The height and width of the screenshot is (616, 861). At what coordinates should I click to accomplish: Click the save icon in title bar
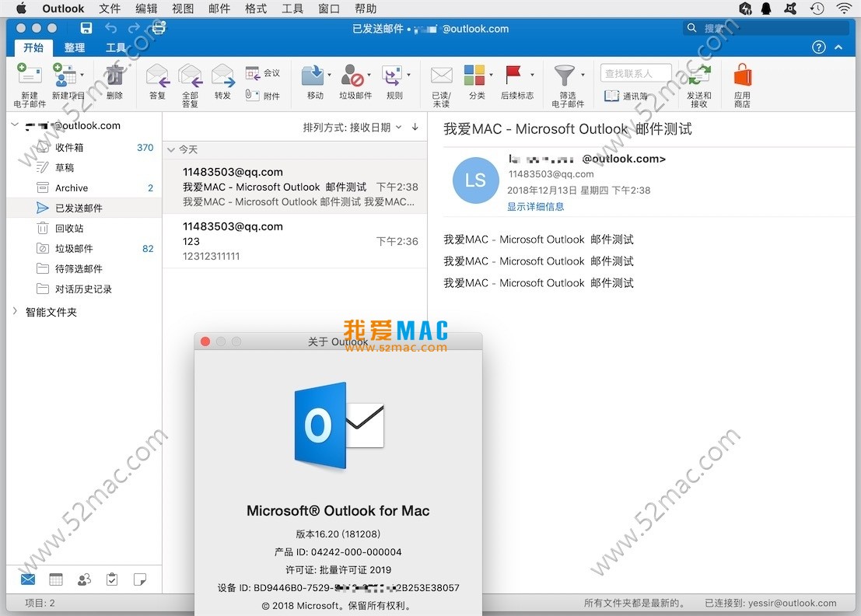tap(86, 28)
